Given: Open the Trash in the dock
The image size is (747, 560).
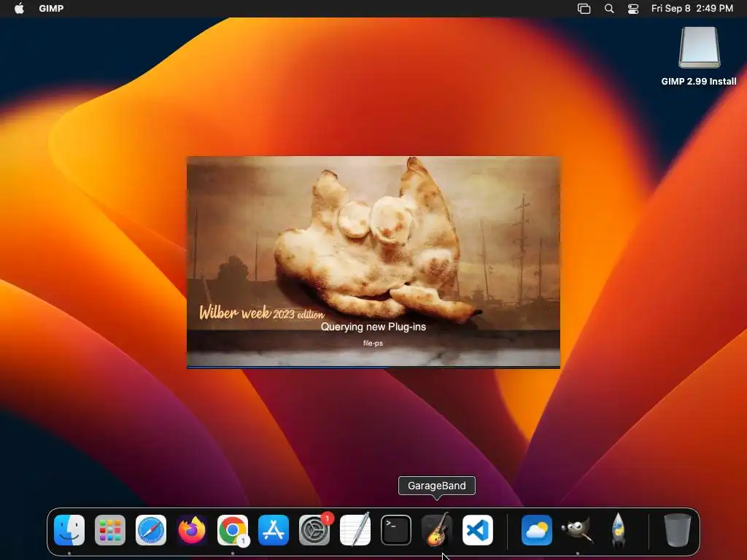Looking at the screenshot, I should coord(678,530).
